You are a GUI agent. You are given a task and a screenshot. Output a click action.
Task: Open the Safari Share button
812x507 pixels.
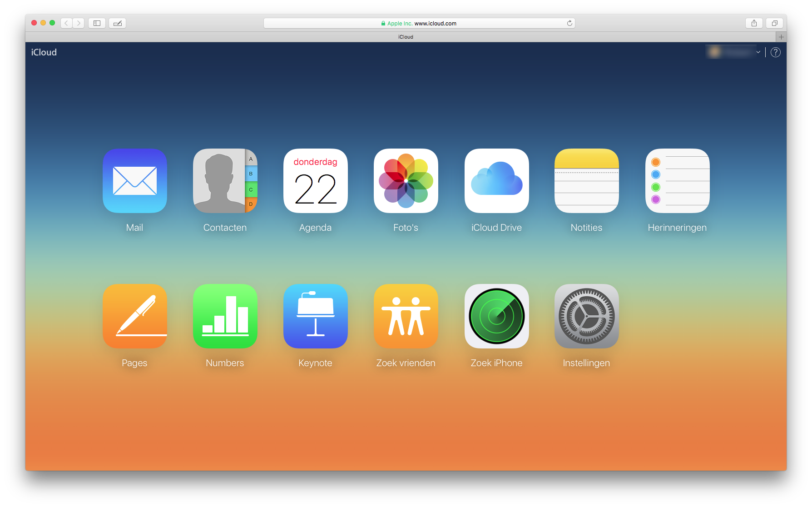click(x=754, y=23)
